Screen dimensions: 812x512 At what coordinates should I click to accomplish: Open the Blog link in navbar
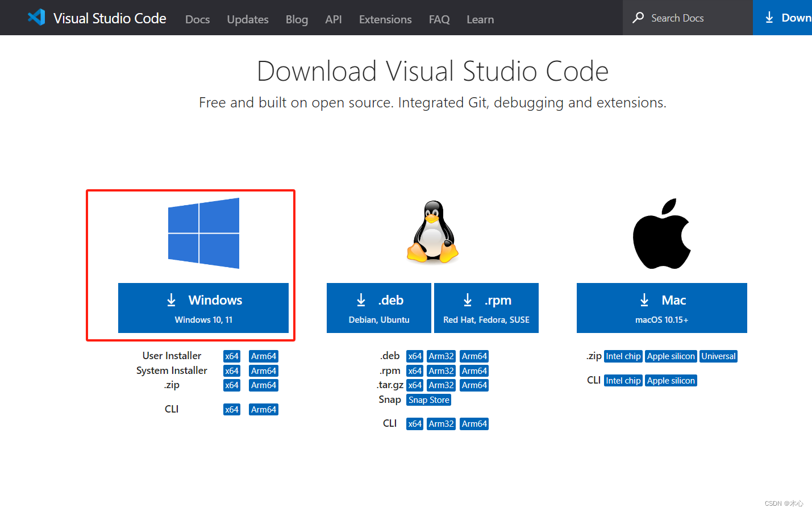pos(297,19)
